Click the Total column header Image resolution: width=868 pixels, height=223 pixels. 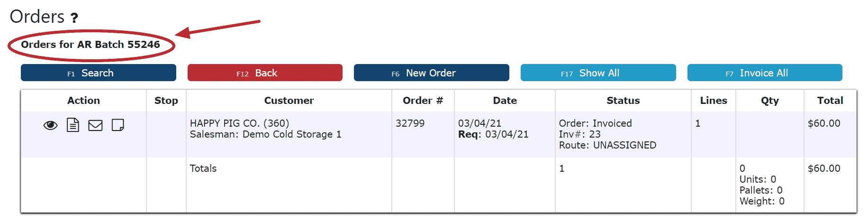tap(830, 101)
